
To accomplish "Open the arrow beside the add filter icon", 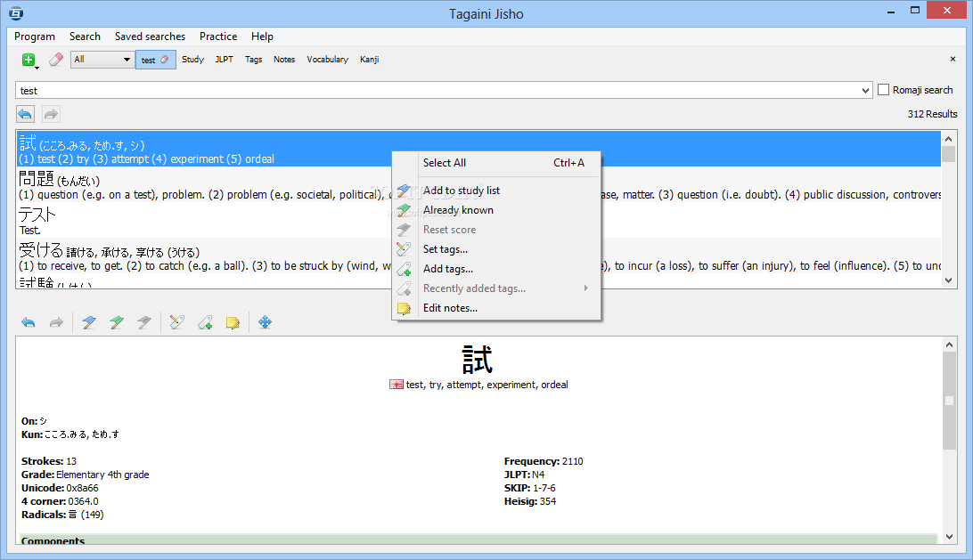I will pyautogui.click(x=37, y=67).
